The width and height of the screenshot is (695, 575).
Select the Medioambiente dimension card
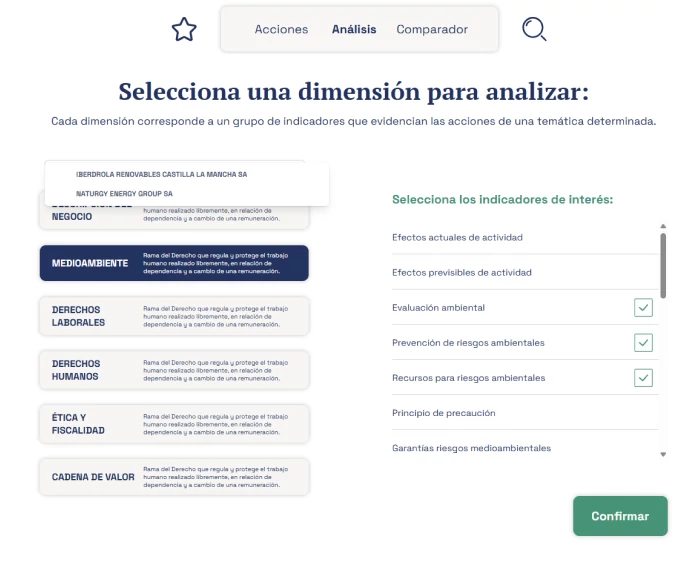[174, 263]
